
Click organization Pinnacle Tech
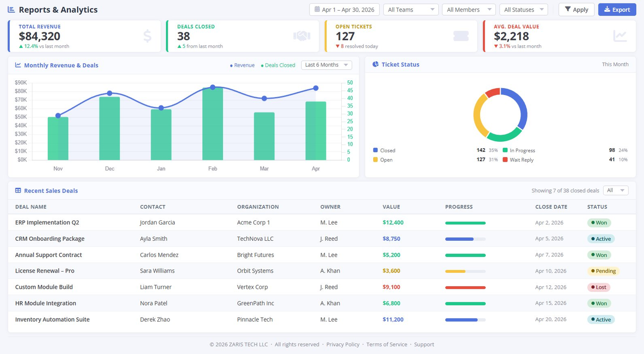click(255, 320)
